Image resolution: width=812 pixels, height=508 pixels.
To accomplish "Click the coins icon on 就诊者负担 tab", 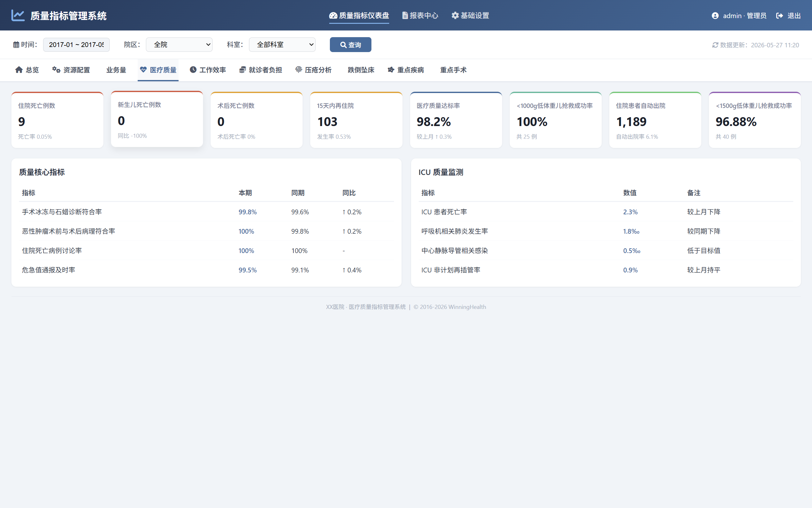I will pos(242,70).
